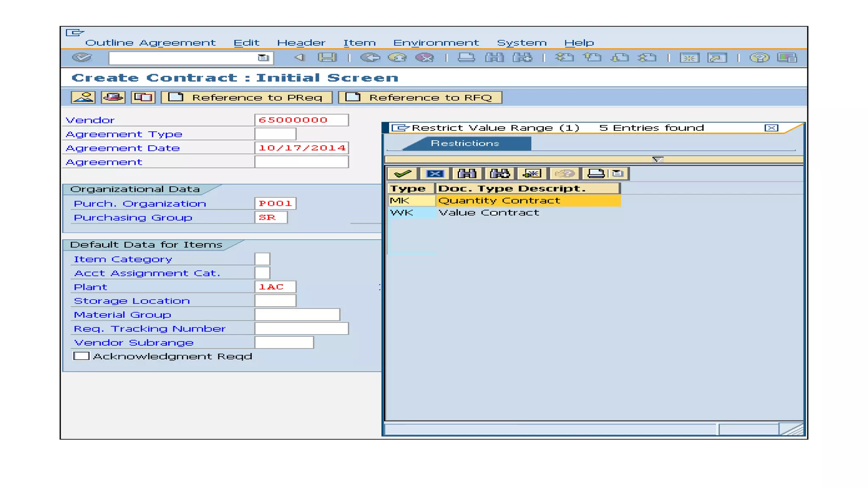Viewport: 868px width, 488px height.
Task: Tick the Acknowledgment Reqd checkbox
Action: (x=81, y=356)
